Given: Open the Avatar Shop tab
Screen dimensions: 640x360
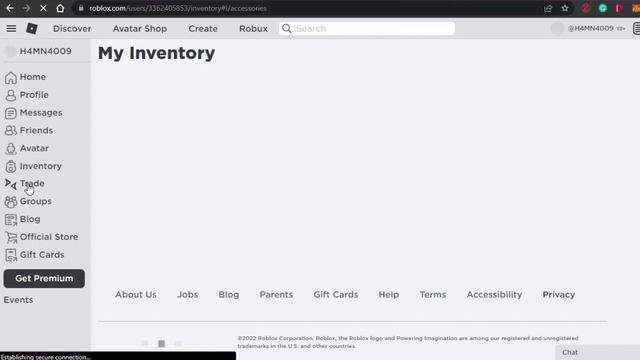Looking at the screenshot, I should tap(140, 29).
